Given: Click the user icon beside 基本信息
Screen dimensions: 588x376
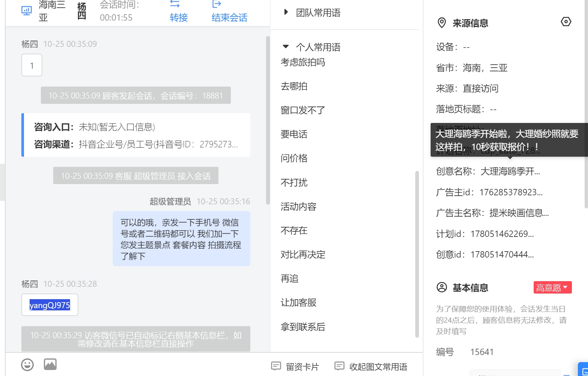Looking at the screenshot, I should [x=442, y=288].
